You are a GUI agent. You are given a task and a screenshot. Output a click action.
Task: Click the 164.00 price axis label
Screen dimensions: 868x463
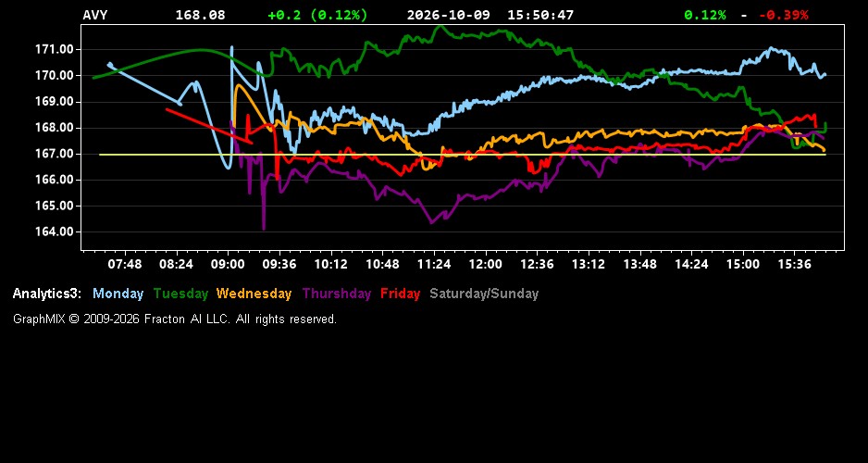pos(55,231)
